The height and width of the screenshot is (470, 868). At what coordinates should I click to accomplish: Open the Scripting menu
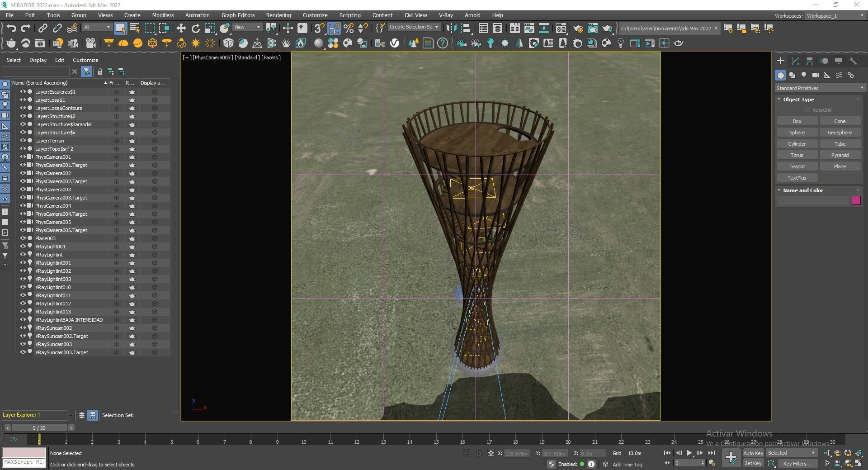350,15
